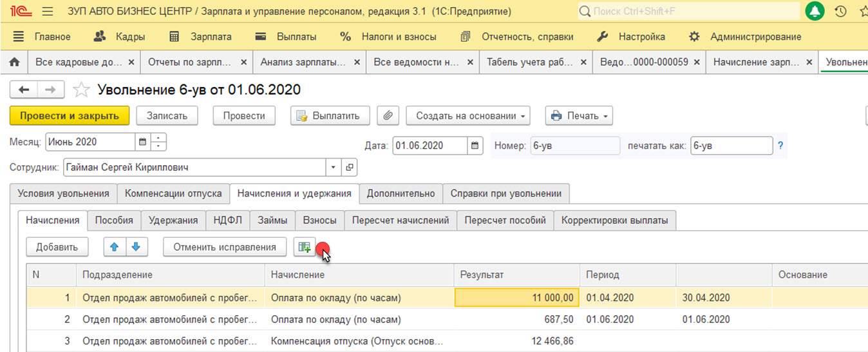The height and width of the screenshot is (352, 868).
Task: Open calendar picker for Дата field
Action: (475, 145)
